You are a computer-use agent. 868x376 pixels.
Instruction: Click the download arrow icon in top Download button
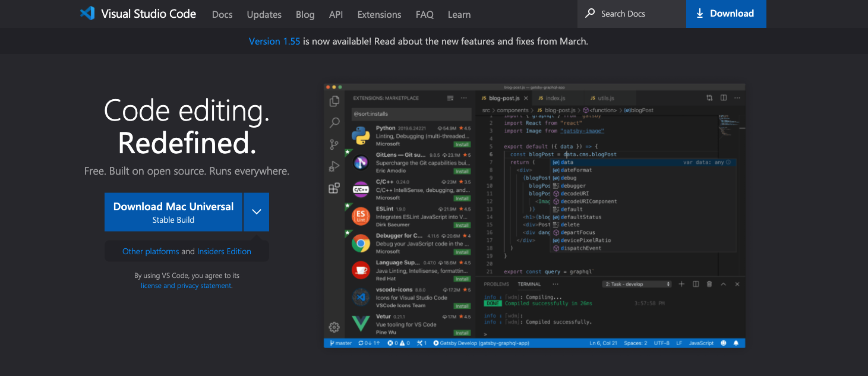(x=700, y=13)
